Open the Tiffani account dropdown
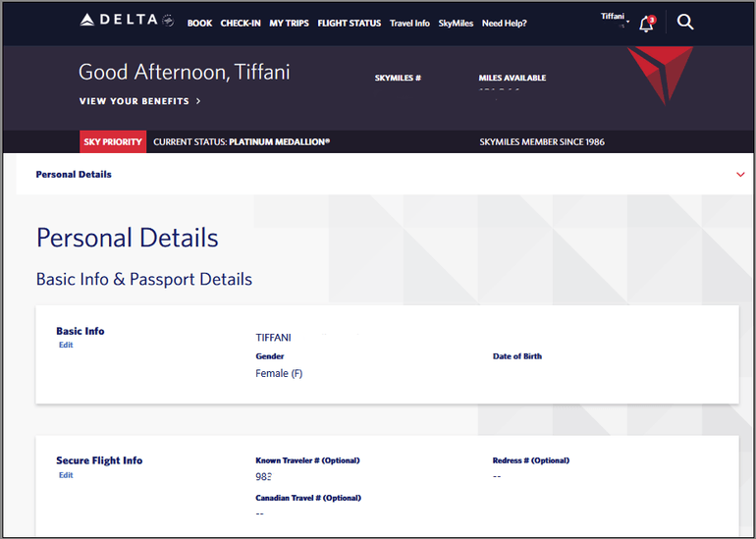Screen dimensions: 756x539 [614, 18]
